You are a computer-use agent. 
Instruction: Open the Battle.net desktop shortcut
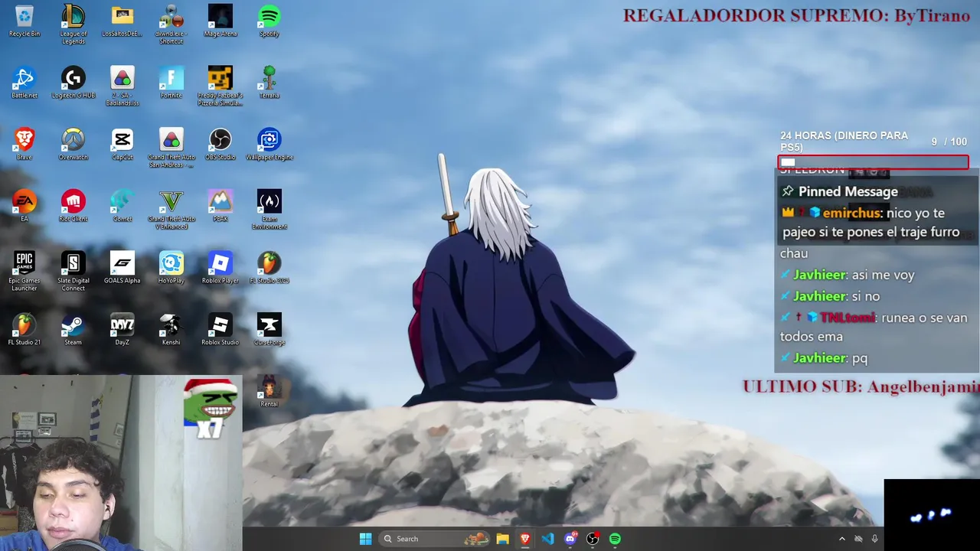click(24, 83)
